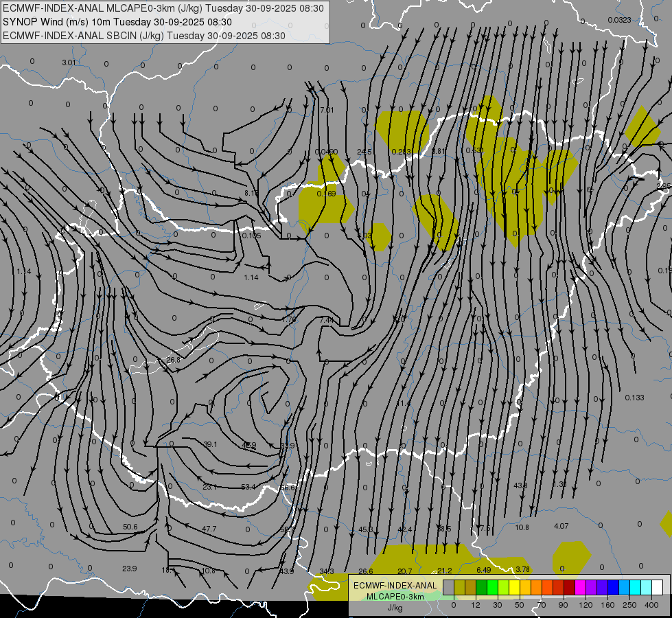This screenshot has height=618, width=672.
Task: Click the 24.5 value on the map
Action: 364,152
